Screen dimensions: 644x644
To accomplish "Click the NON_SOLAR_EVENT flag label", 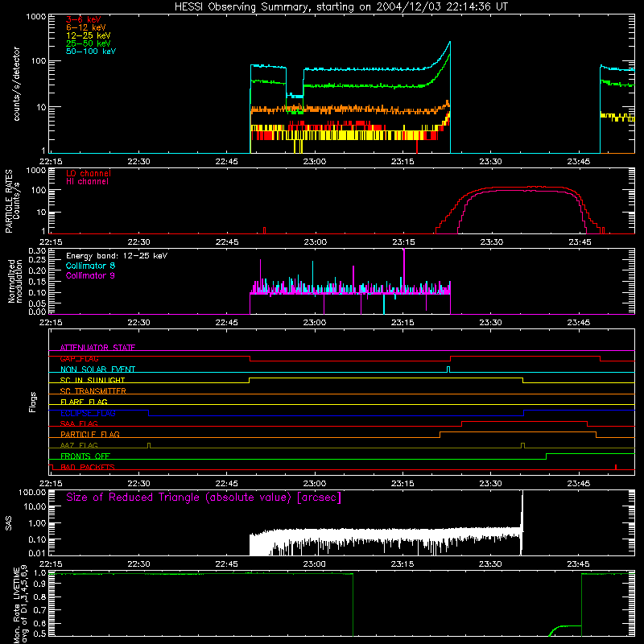I will tap(97, 369).
